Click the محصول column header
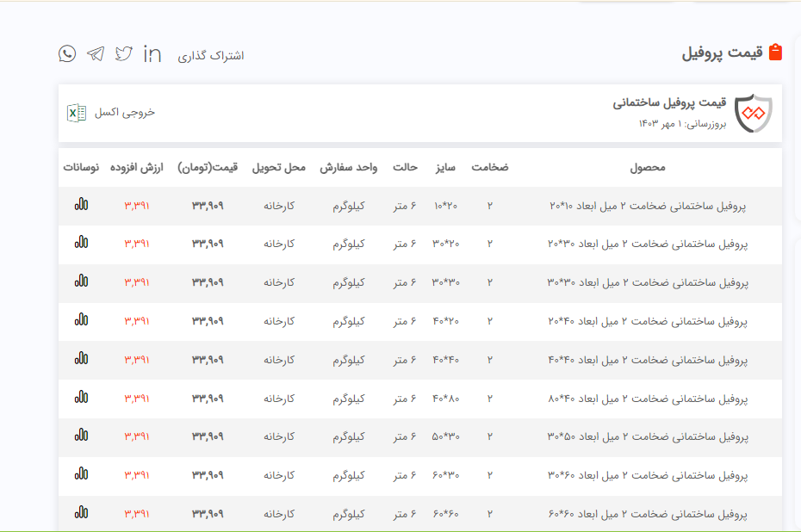The height and width of the screenshot is (532, 801). [x=648, y=167]
